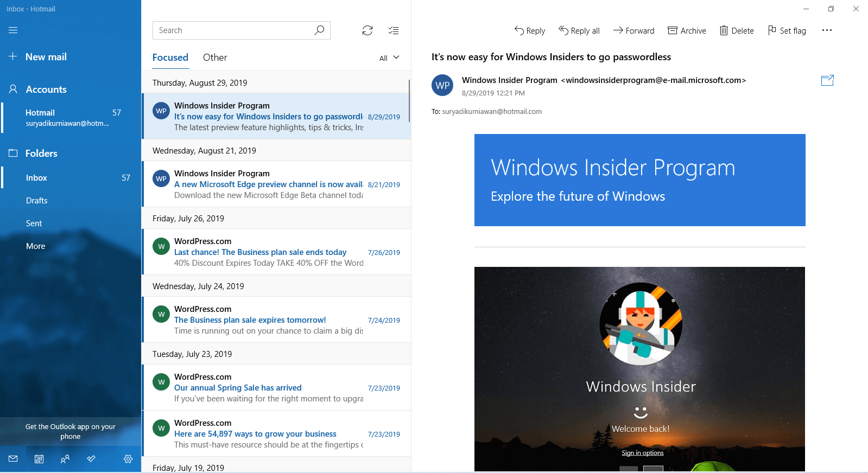Click the New mail plus icon
868x473 pixels.
13,56
